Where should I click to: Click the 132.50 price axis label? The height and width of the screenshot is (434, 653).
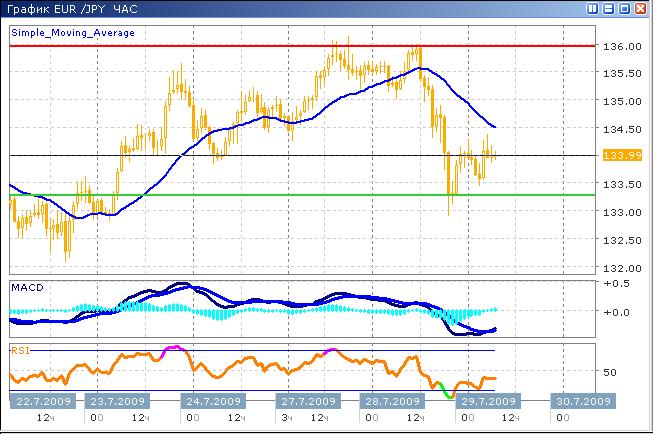[x=622, y=240]
